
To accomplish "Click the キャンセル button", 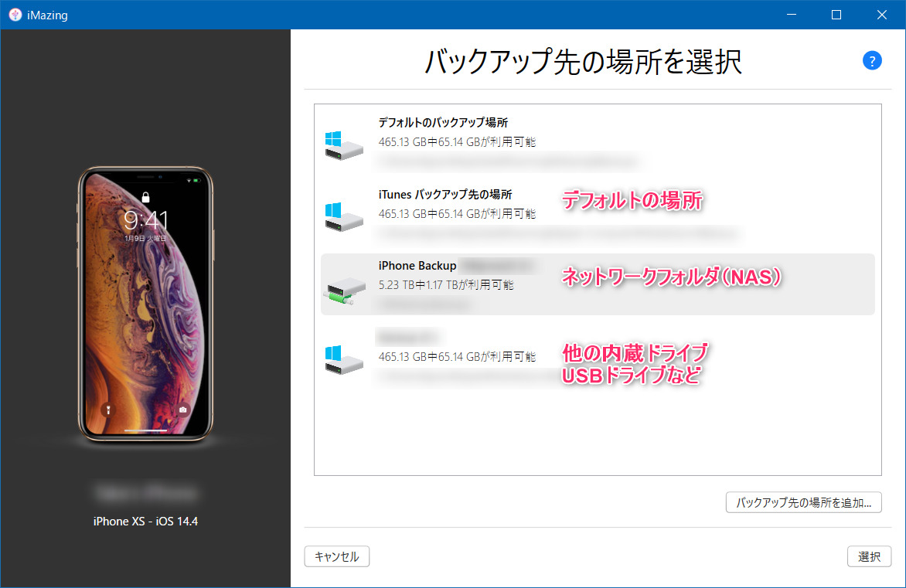I will point(337,557).
